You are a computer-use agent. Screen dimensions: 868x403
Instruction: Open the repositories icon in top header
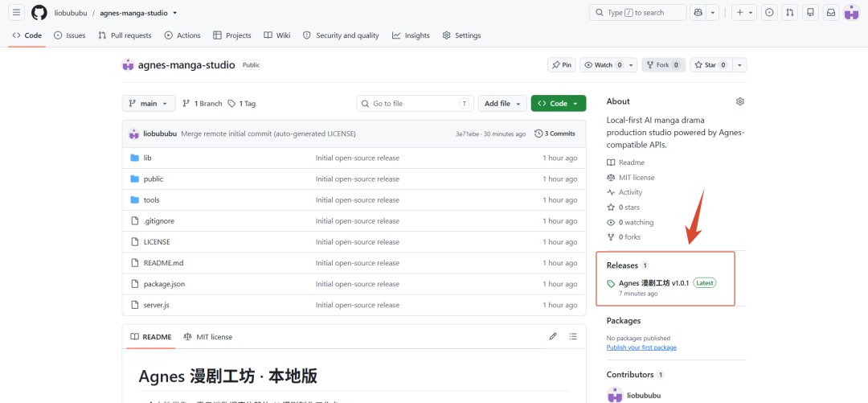click(x=810, y=12)
